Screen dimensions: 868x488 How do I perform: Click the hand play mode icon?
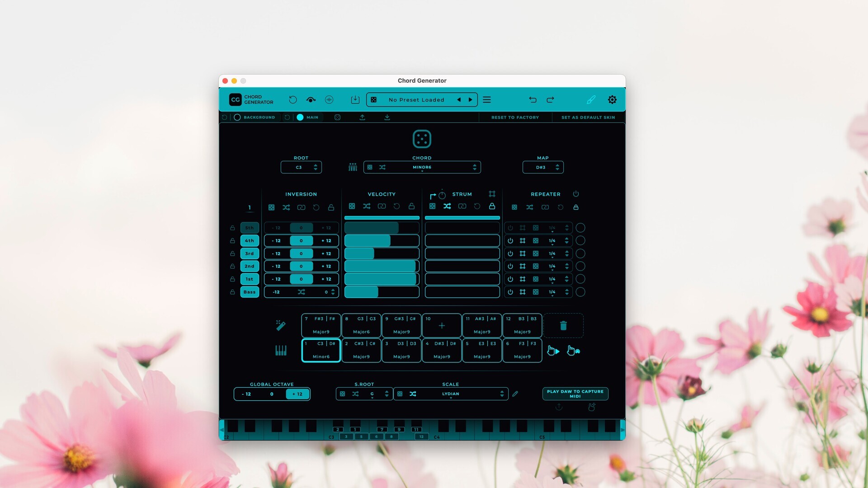(553, 351)
